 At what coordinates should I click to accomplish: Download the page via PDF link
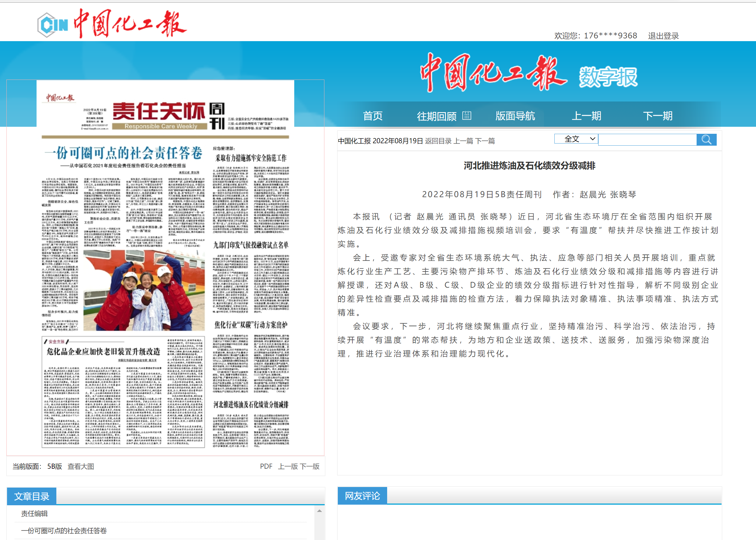pyautogui.click(x=266, y=466)
